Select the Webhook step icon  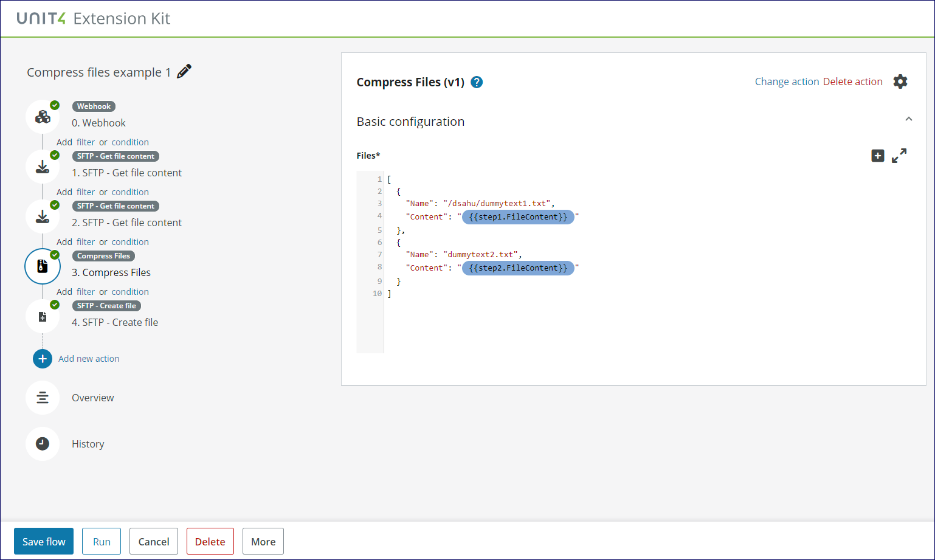point(43,117)
